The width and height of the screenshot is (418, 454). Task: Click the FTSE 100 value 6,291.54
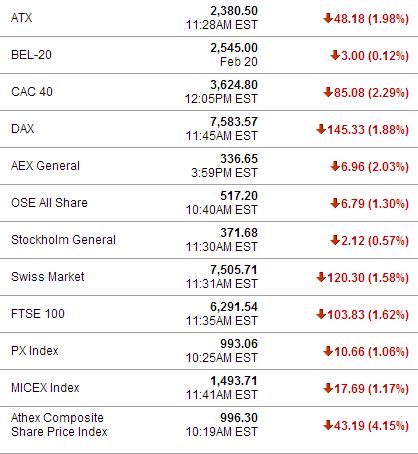pos(234,307)
